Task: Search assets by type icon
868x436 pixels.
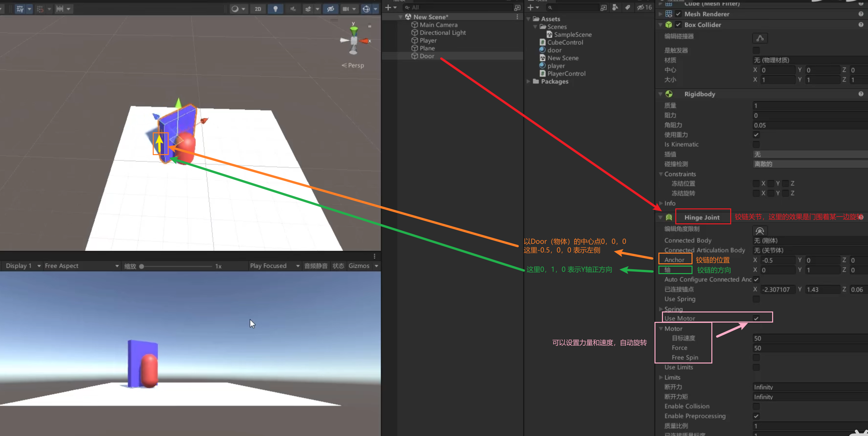Action: [x=615, y=7]
